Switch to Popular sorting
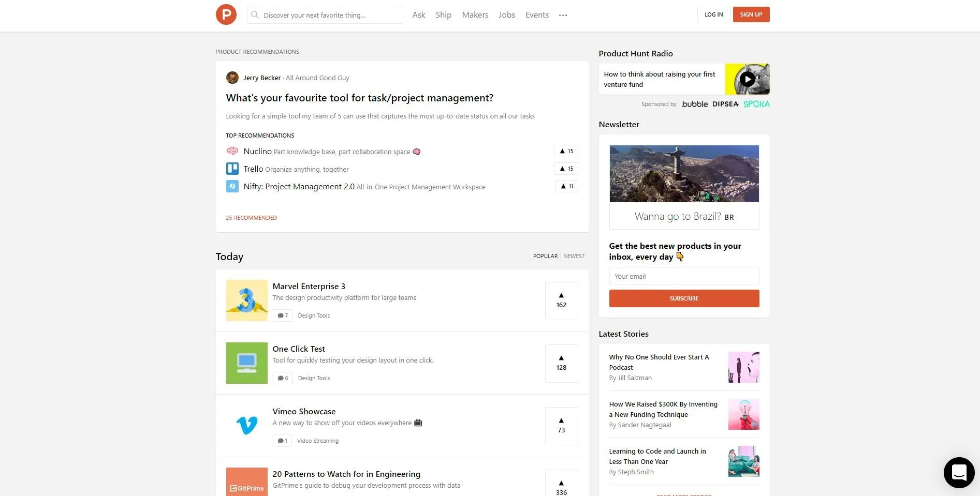 [546, 256]
